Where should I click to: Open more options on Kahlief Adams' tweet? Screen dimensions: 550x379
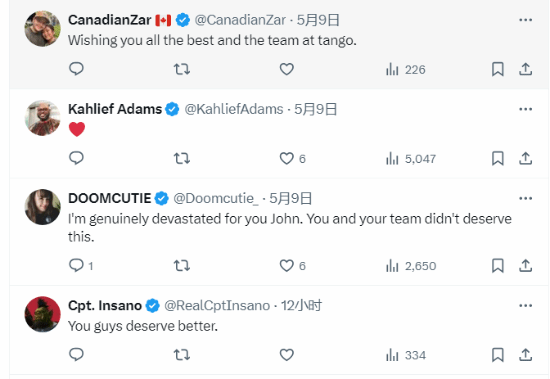tap(525, 109)
